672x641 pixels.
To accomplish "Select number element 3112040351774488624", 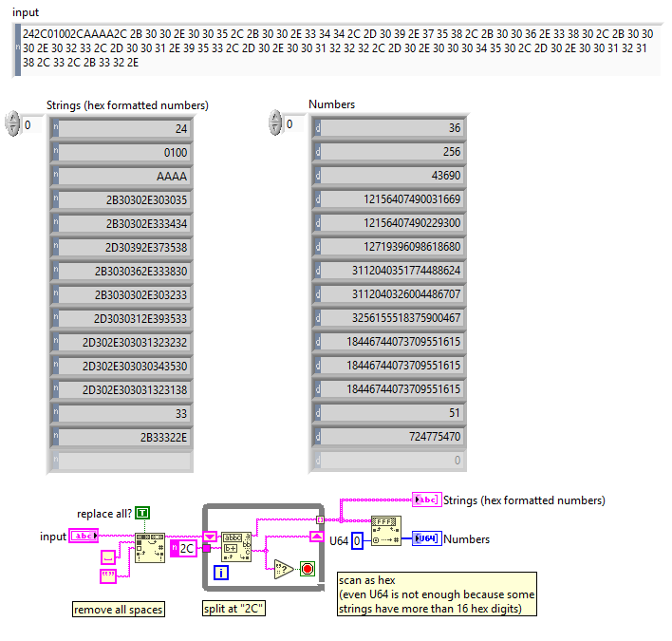I will tap(389, 270).
